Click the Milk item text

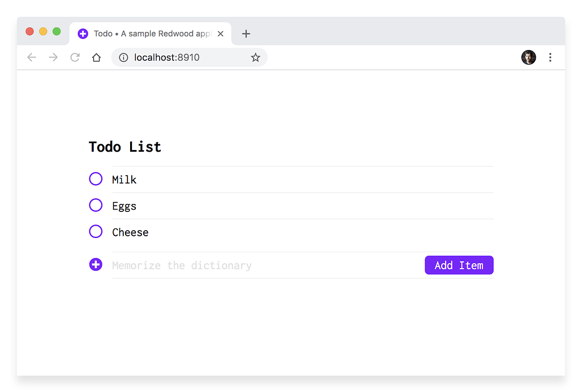pyautogui.click(x=124, y=180)
